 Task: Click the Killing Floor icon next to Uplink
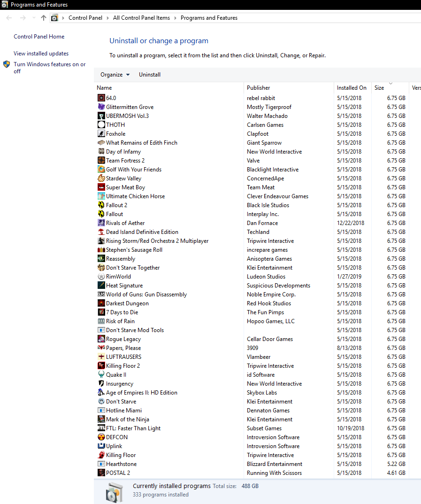pyautogui.click(x=101, y=455)
